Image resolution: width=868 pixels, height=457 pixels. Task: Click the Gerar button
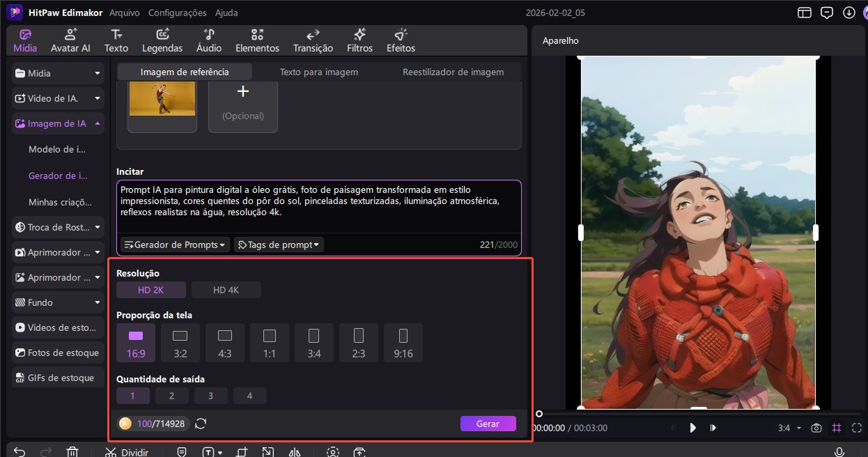coord(488,424)
